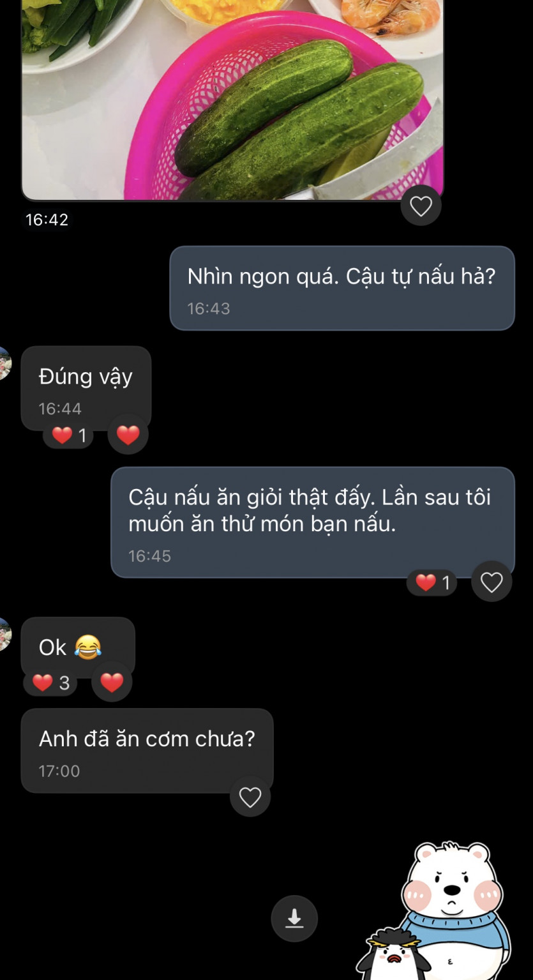Select the "Nhìn ngon quá. Cậu tự nấu hả?" message
533x980 pixels.
tap(342, 288)
